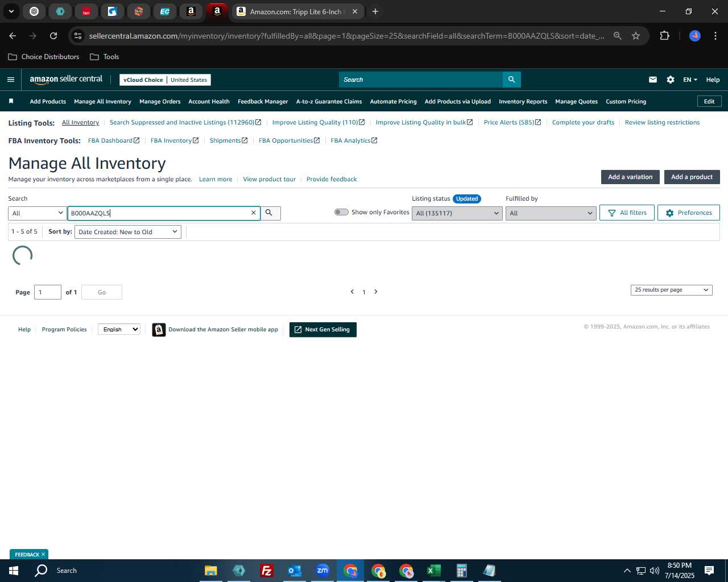Go to the previous results page arrow
Viewport: 728px width, 582px height.
pos(352,292)
